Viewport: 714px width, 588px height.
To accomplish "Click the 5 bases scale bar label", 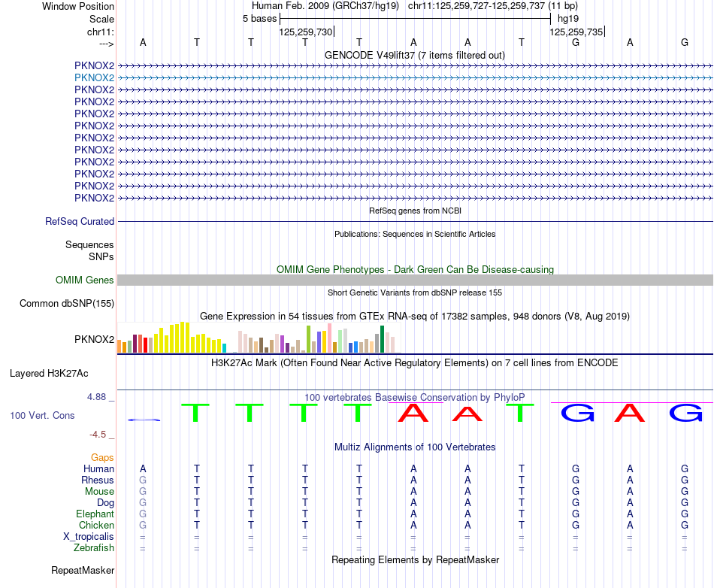I will [x=259, y=19].
